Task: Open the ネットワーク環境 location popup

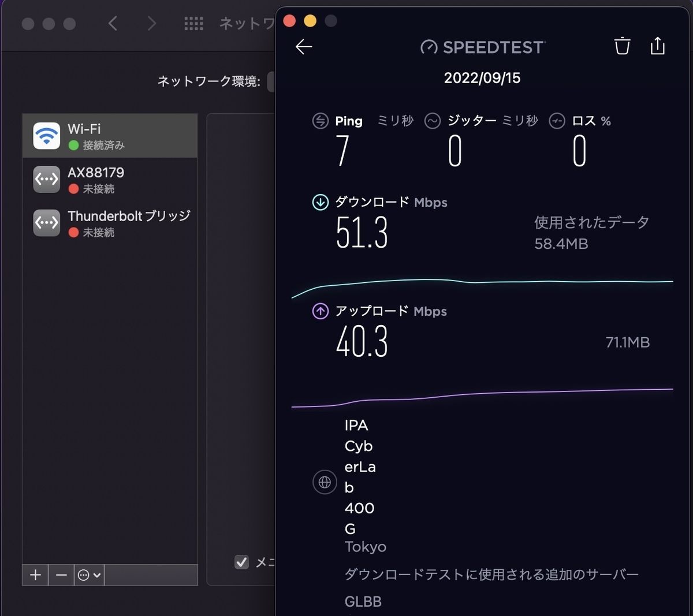Action: [x=271, y=81]
